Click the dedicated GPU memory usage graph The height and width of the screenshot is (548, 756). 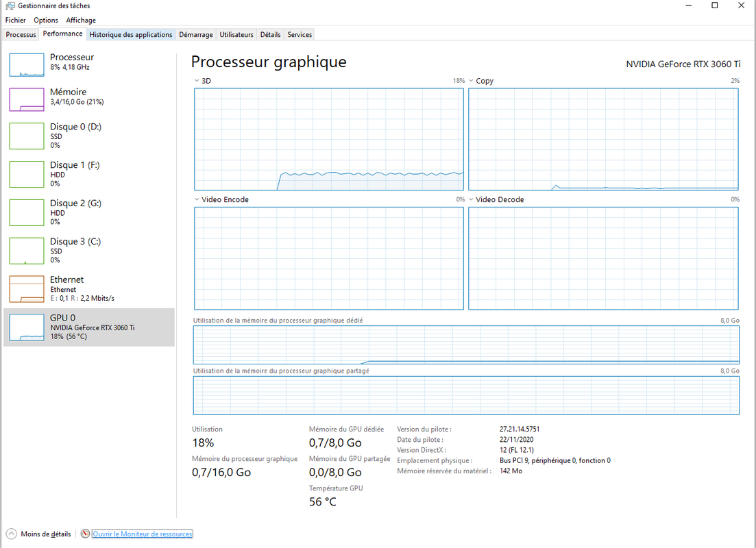click(x=466, y=345)
